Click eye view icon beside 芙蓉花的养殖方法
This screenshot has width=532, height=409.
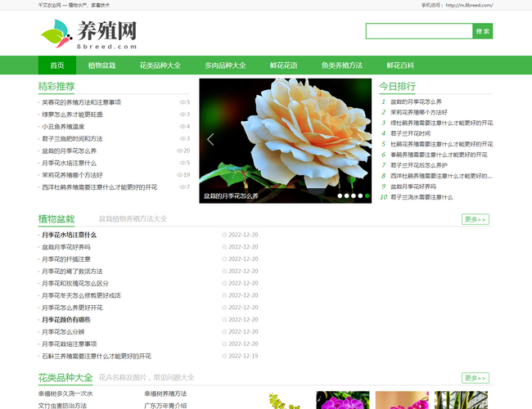coord(183,102)
